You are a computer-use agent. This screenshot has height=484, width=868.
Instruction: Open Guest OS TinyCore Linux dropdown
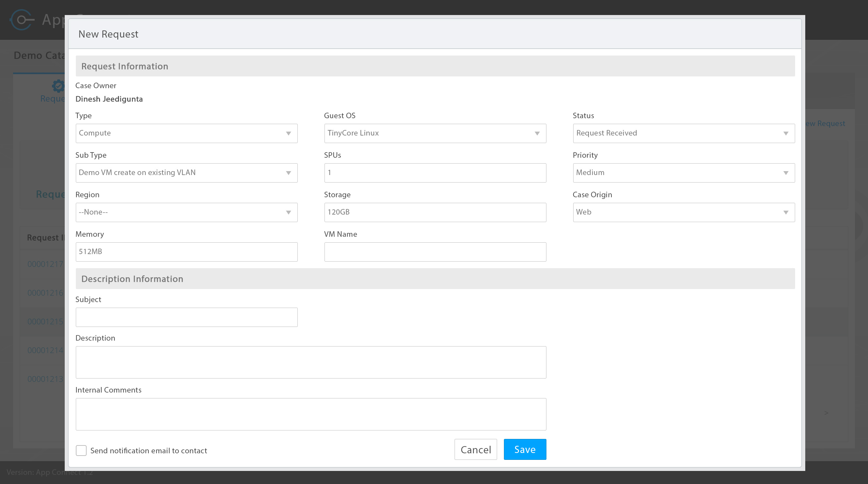pos(435,133)
